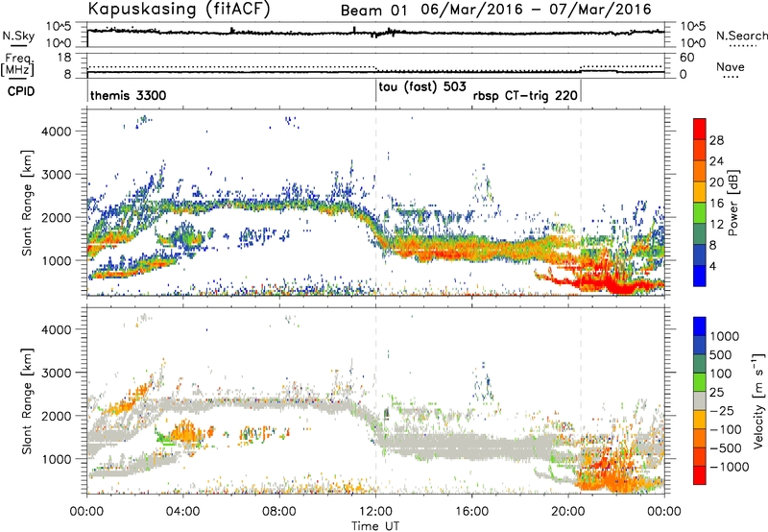768x532 pixels.
Task: Click the '-1000' Velocity colorbar label
Action: click(x=730, y=467)
